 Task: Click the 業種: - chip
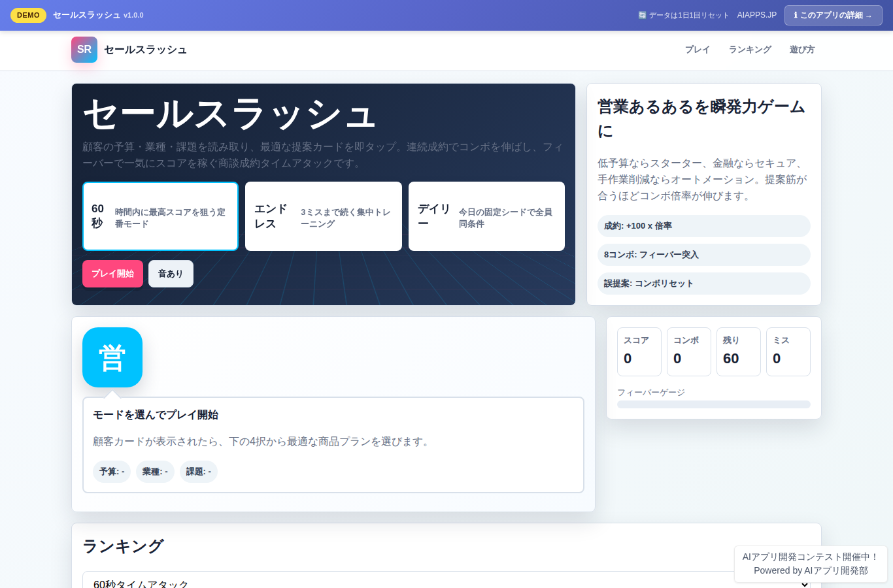[x=155, y=472]
